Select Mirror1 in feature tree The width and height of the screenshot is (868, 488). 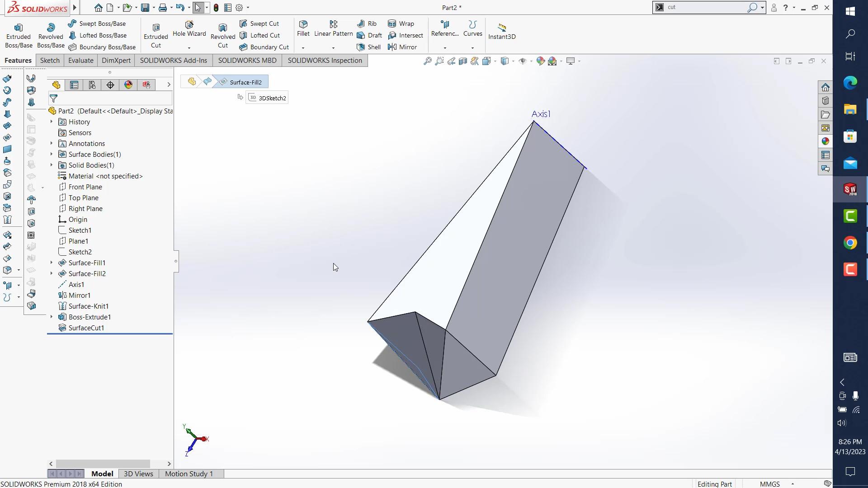pos(80,296)
